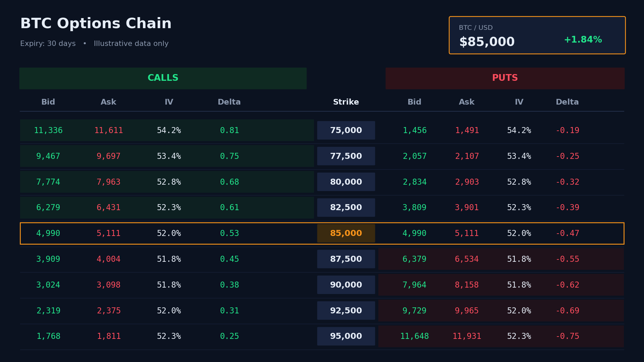Click put ask 8,158
This screenshot has width=644, height=362.
[467, 285]
